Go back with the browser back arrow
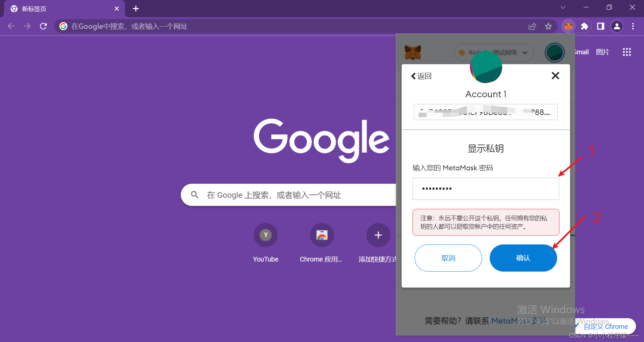 11,26
